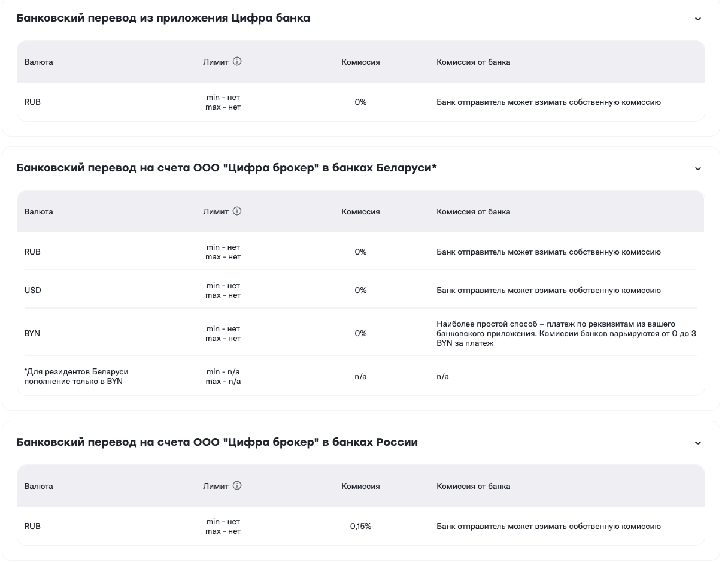The image size is (728, 562).
Task: Select the USD currency row
Action: pos(32,291)
